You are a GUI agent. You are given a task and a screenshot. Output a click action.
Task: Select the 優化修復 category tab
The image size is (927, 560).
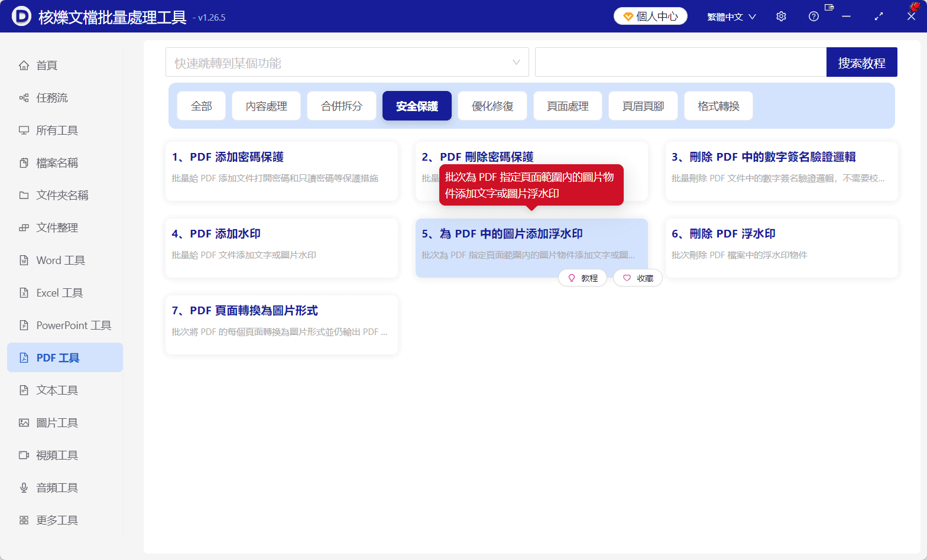point(492,106)
